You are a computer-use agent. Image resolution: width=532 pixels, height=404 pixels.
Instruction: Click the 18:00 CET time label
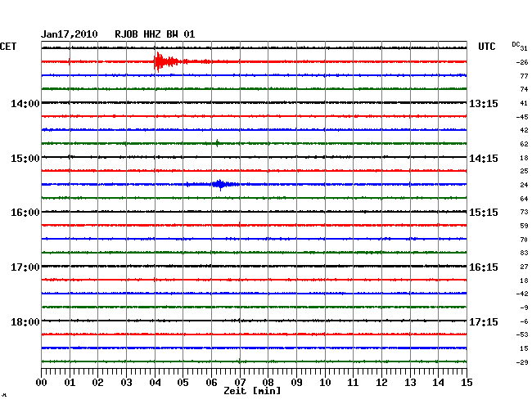click(x=25, y=321)
